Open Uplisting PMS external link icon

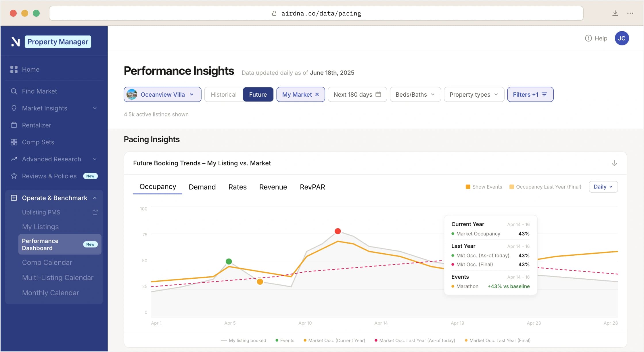tap(95, 212)
